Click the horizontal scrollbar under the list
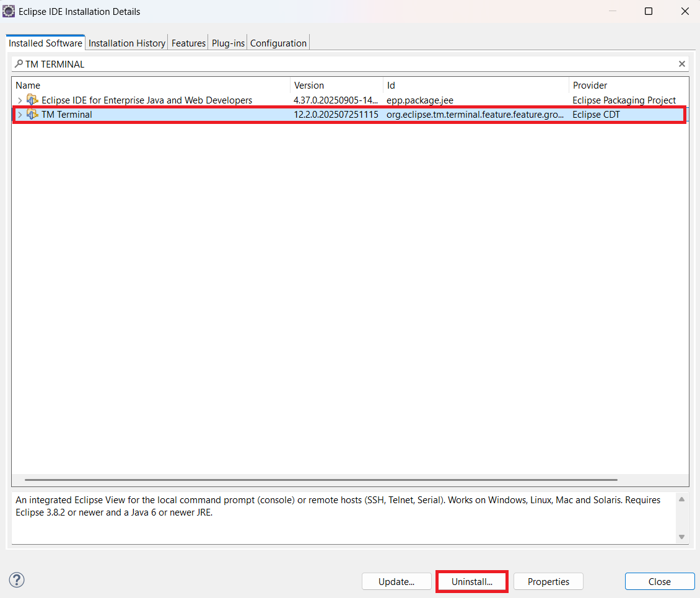This screenshot has height=598, width=700. click(321, 480)
